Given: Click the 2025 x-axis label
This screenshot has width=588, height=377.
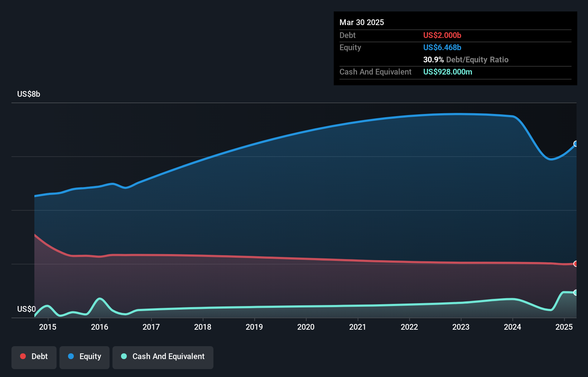Looking at the screenshot, I should coord(564,327).
